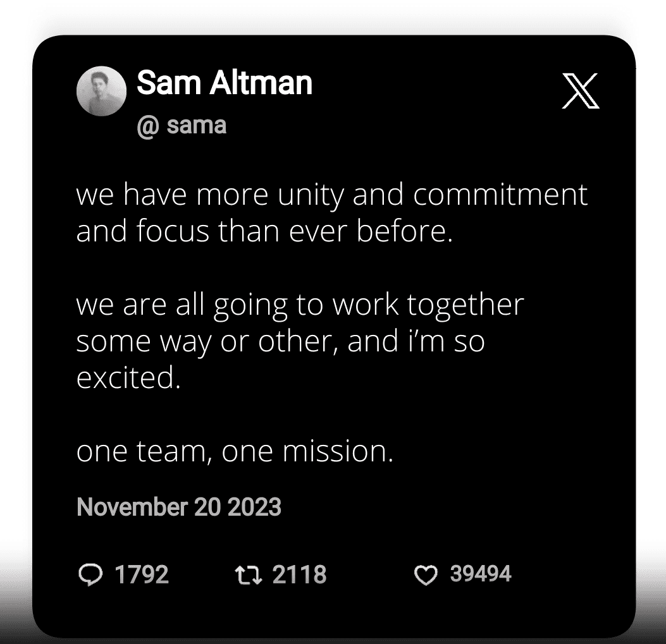Click the Sam Altman display name
The image size is (666, 644).
tap(225, 83)
